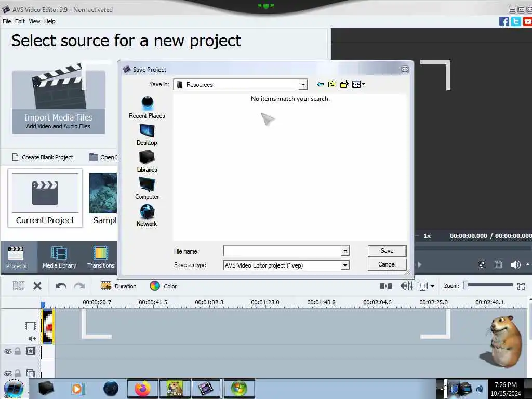Select Computer in Save dialog sidebar
Viewport: 532px width, 399px height.
(x=147, y=189)
